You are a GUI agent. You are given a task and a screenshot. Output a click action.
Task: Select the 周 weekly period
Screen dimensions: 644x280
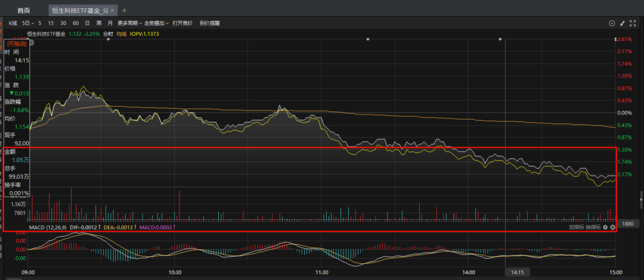(99, 23)
